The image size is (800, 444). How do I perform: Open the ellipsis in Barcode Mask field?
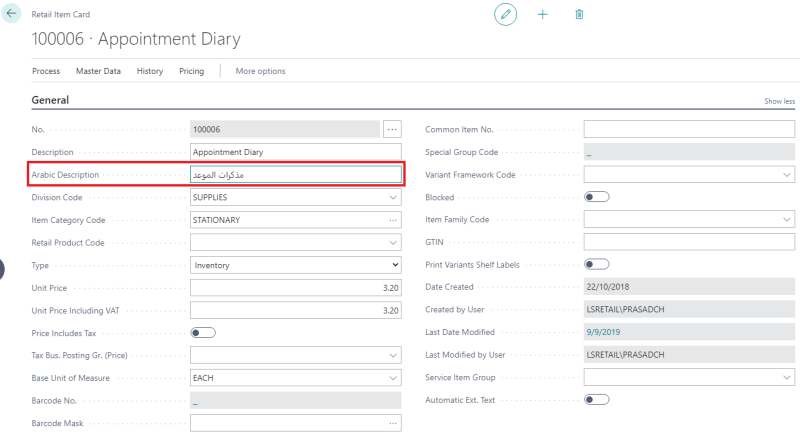point(393,423)
